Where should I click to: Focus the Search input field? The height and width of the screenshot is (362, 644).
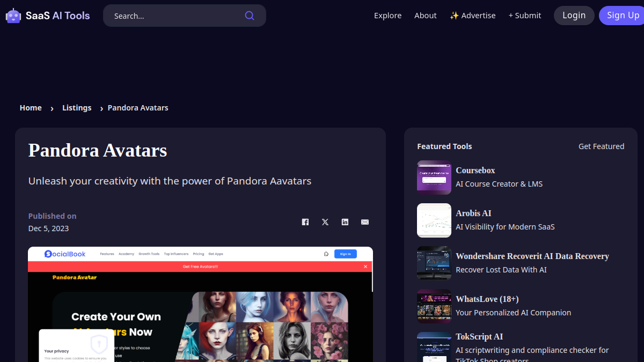point(185,16)
